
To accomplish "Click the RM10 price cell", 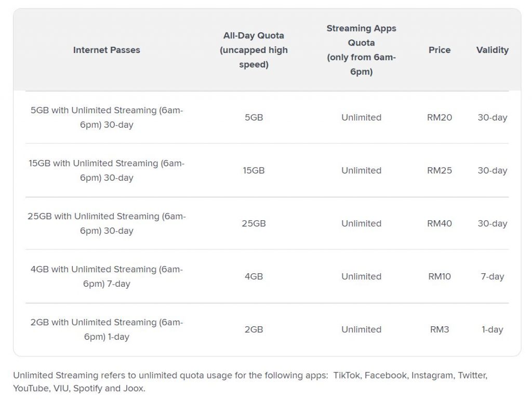I will click(x=440, y=276).
